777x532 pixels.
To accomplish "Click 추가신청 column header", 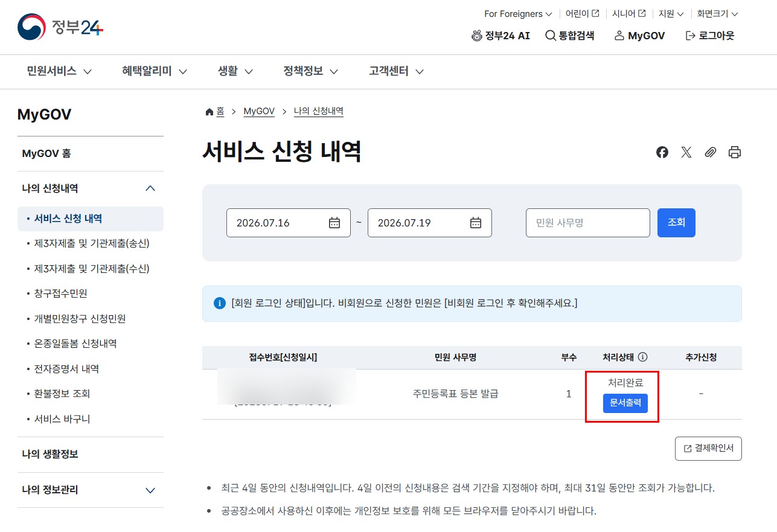I will tap(701, 357).
